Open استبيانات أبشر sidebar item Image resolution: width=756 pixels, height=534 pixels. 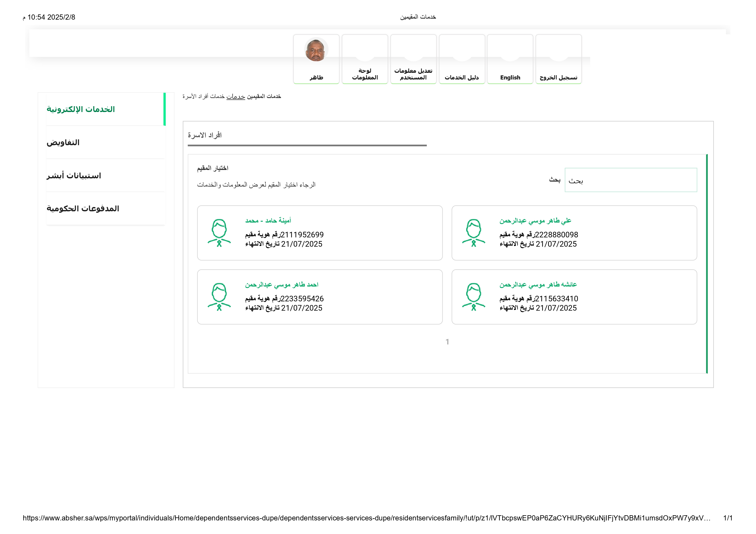[x=74, y=176]
